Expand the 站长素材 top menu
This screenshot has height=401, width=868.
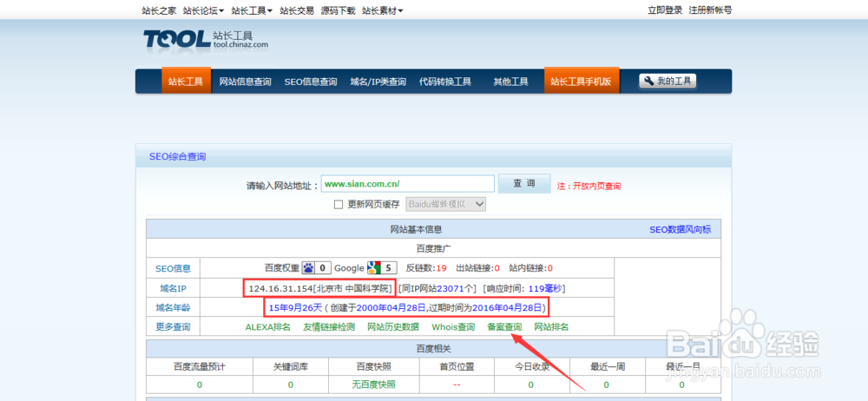click(383, 10)
